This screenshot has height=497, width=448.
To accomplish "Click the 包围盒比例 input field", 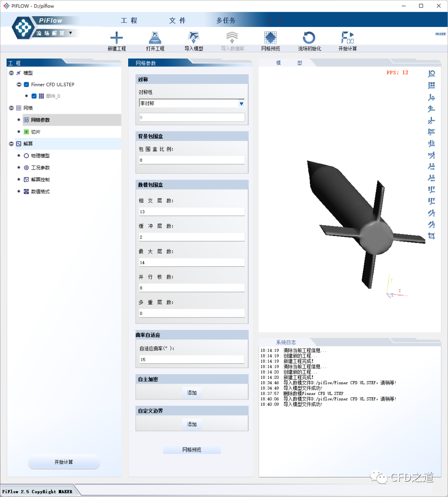I will click(x=192, y=160).
